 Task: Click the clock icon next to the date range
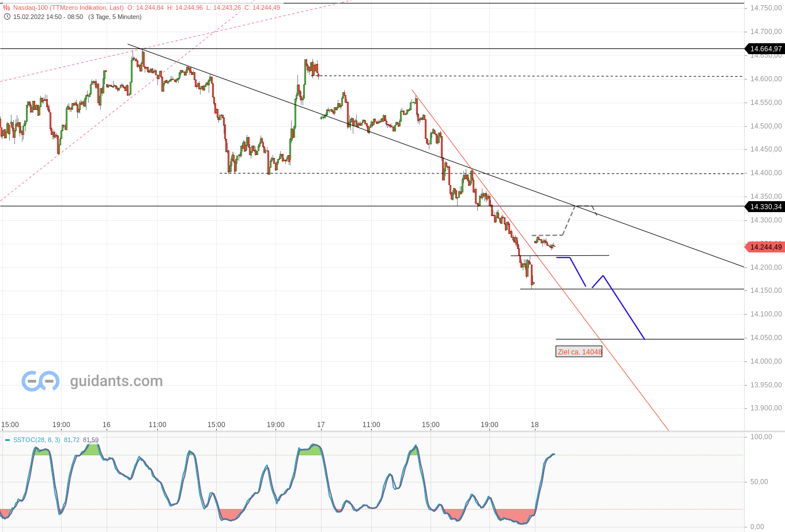(x=6, y=17)
